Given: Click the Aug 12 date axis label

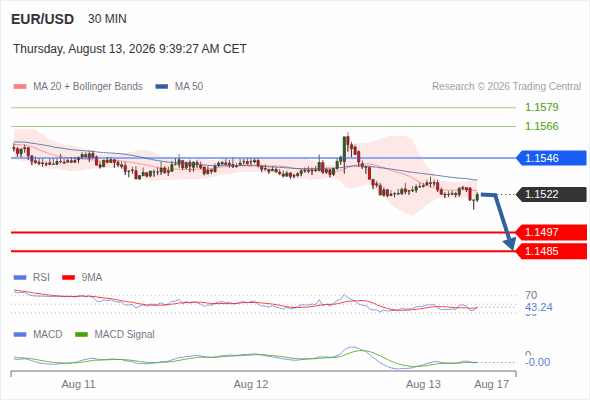Looking at the screenshot, I should [251, 384].
